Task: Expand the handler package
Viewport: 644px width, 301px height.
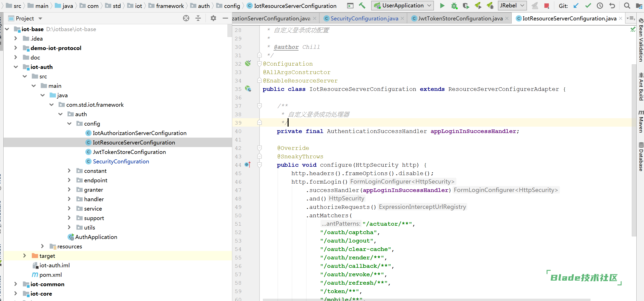Action: pos(69,199)
